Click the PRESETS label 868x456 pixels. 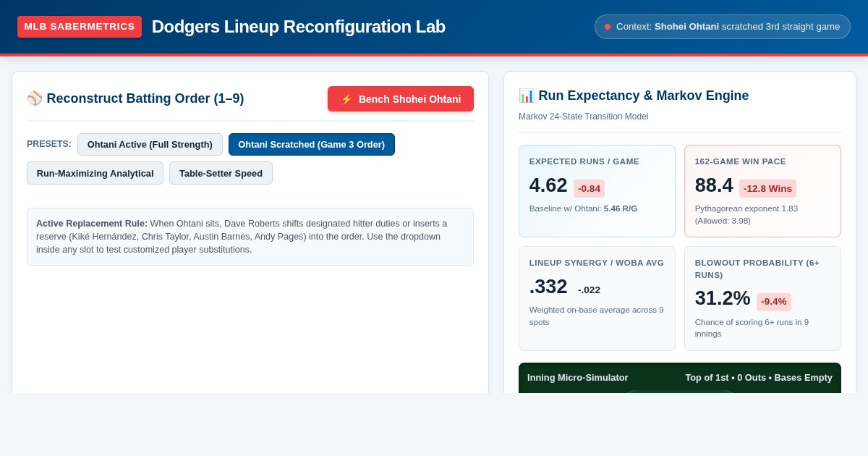click(49, 144)
